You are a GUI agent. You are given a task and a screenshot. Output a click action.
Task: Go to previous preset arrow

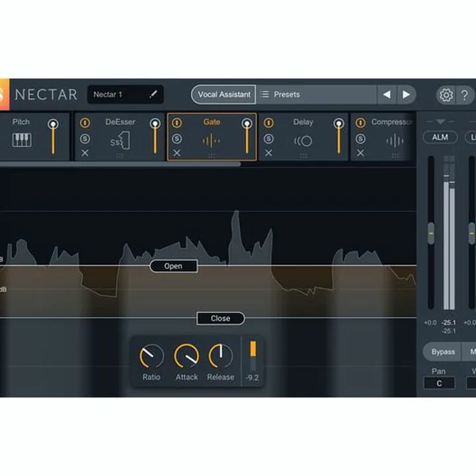click(387, 95)
